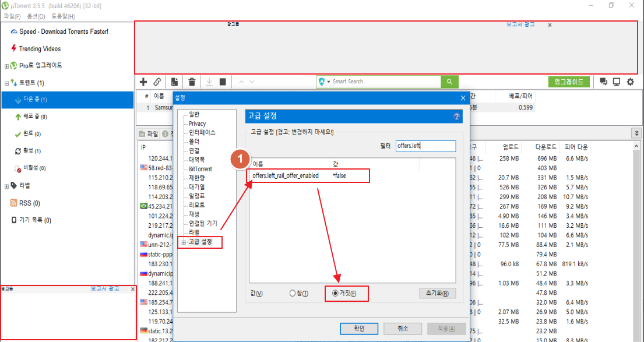Open the chat bubbles icon in toolbar

click(603, 82)
